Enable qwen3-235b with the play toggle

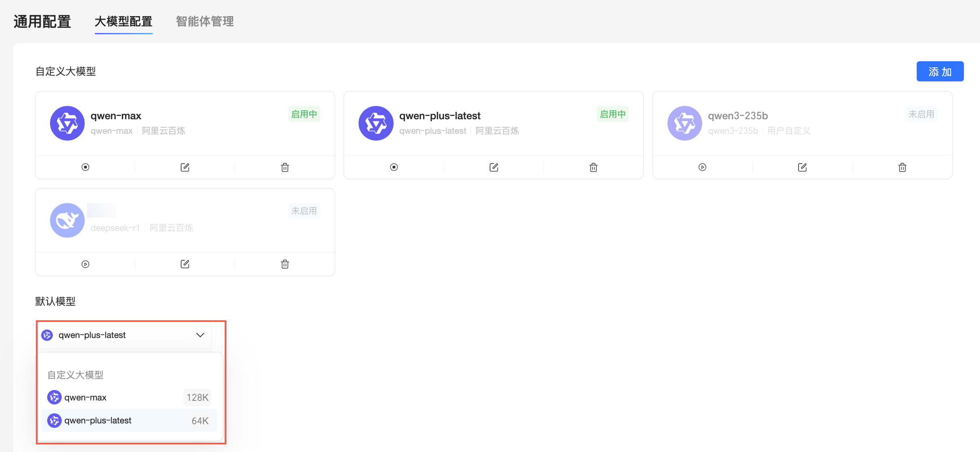click(702, 167)
